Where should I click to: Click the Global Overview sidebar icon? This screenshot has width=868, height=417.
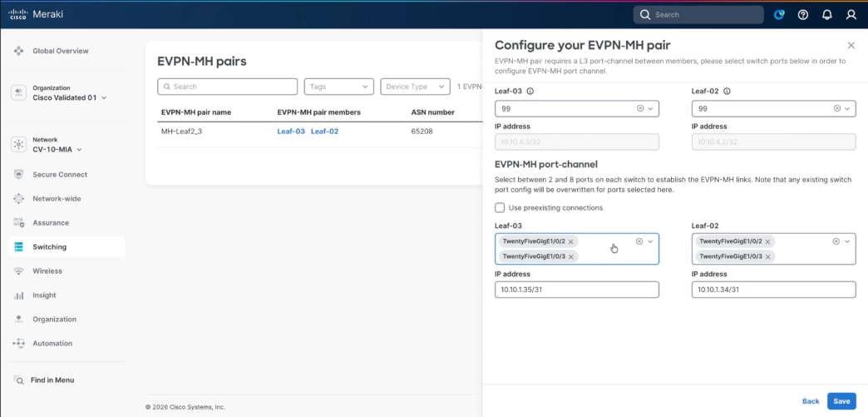click(x=19, y=51)
